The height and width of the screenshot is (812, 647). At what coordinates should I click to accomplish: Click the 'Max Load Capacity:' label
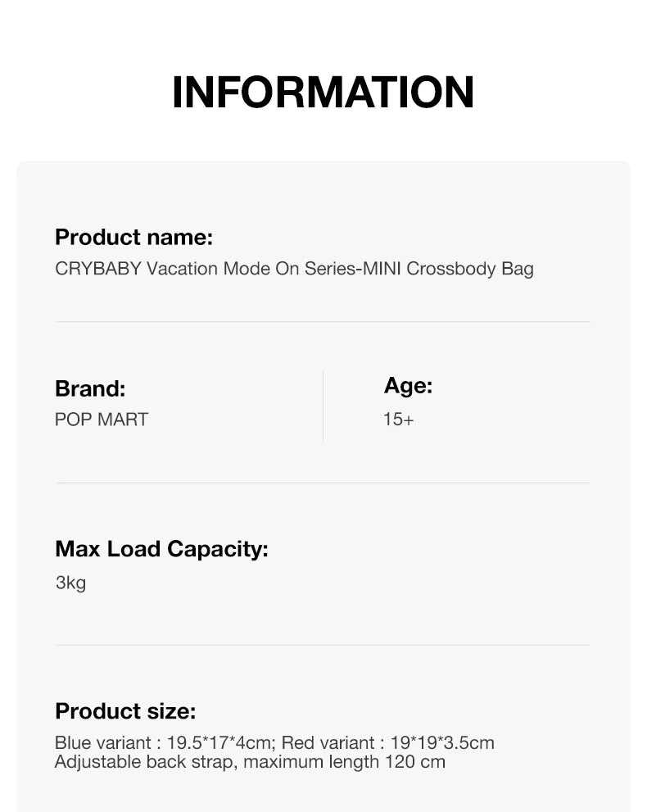point(161,549)
